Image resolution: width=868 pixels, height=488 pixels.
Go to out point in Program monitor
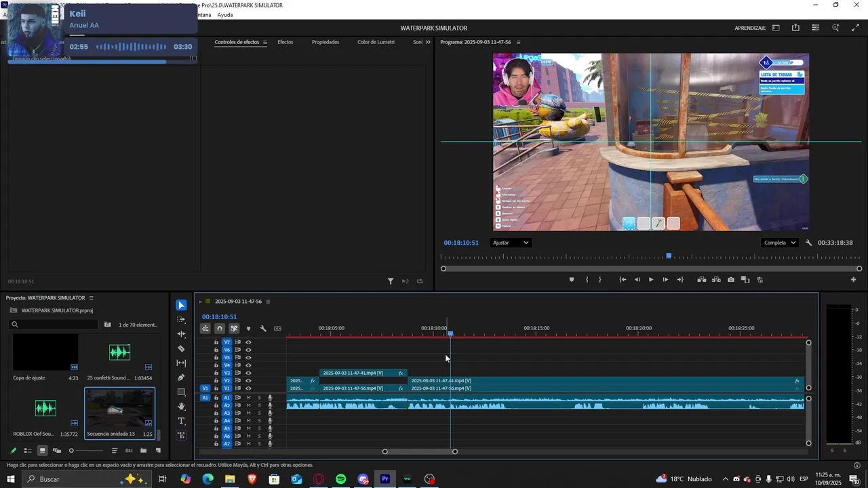tap(679, 279)
